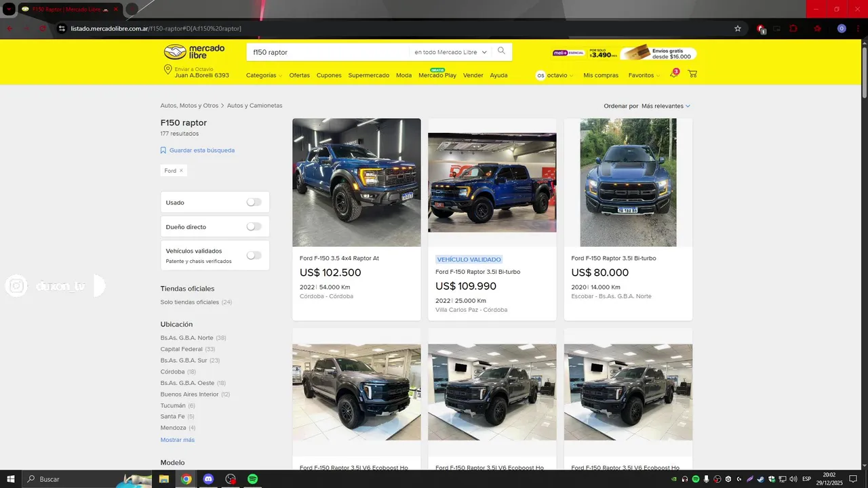
Task: Bookmark this page with the star icon
Action: pyautogui.click(x=738, y=28)
